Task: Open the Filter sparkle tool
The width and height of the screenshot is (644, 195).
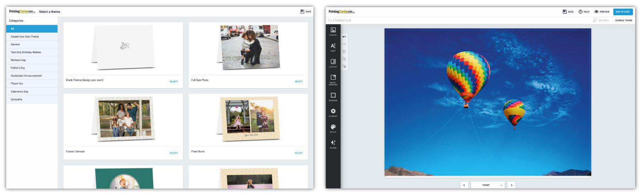Action: click(333, 144)
